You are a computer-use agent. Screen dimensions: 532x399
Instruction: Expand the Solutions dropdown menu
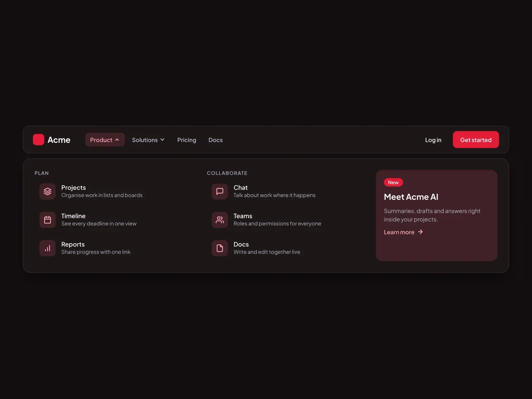(148, 140)
